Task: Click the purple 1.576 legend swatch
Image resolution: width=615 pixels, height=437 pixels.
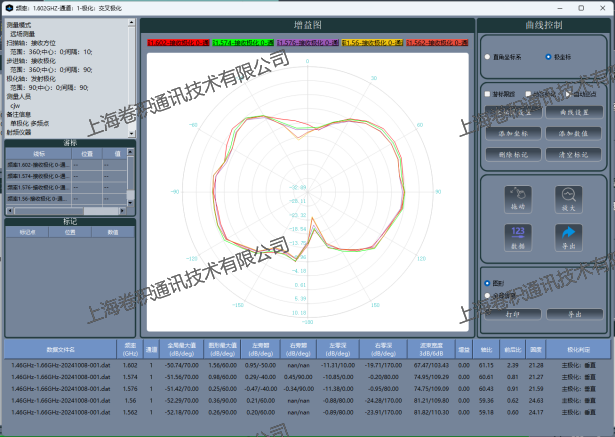Action: point(306,43)
